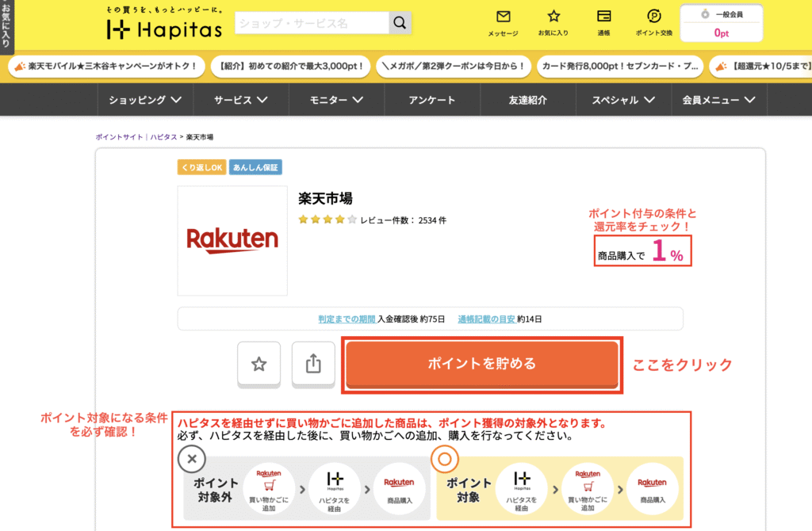Click the share icon button

[x=312, y=364]
